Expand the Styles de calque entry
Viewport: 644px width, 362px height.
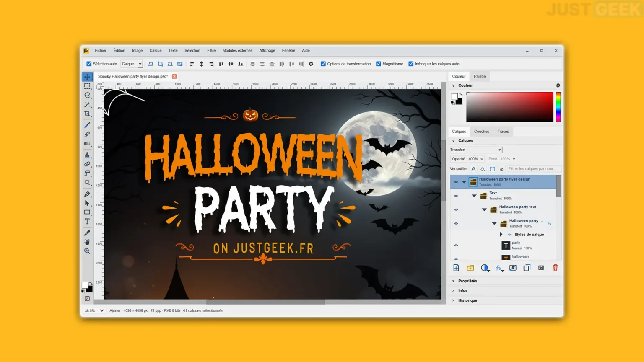point(501,235)
